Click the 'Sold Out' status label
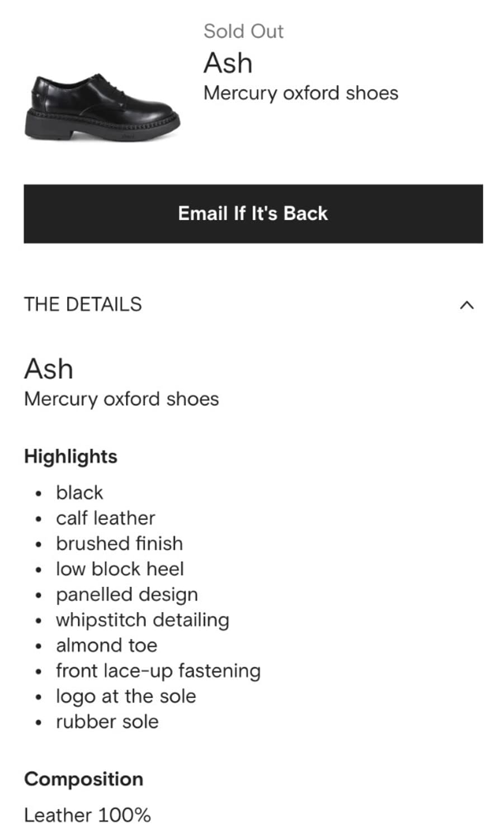Image resolution: width=504 pixels, height=839 pixels. (243, 31)
